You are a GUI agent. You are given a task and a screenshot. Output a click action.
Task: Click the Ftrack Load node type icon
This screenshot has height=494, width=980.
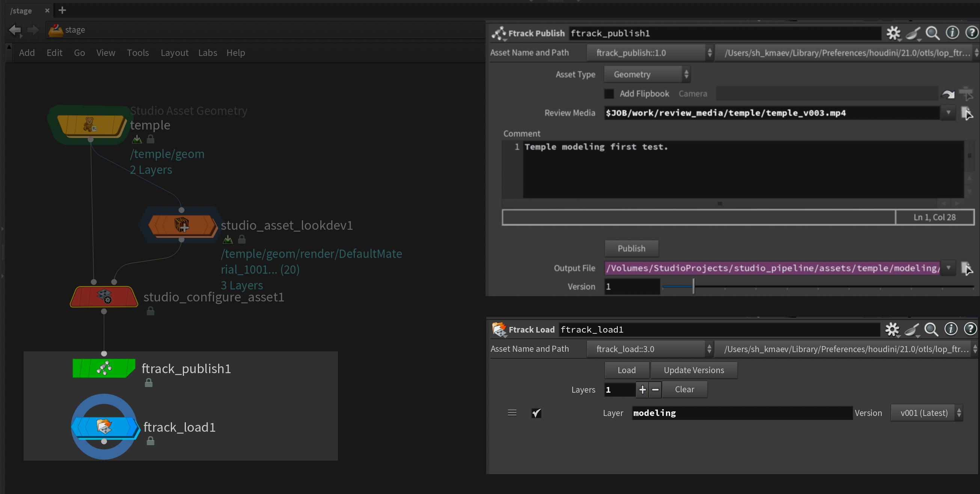(499, 329)
